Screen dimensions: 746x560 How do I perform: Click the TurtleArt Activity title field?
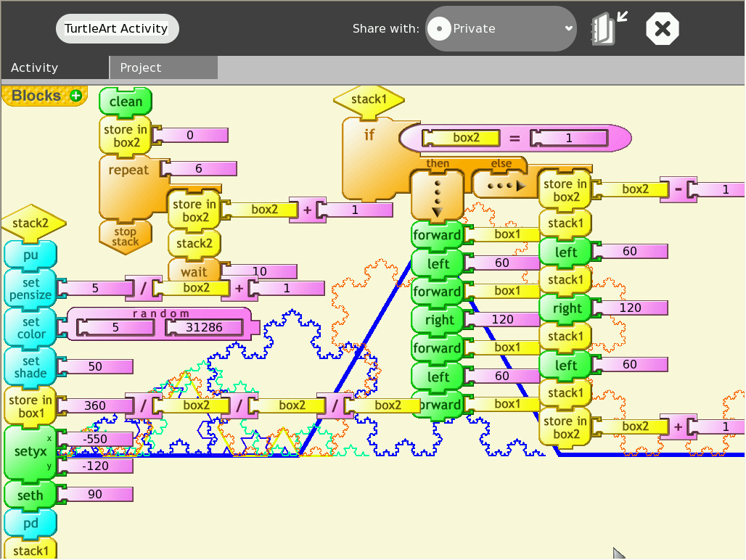click(x=117, y=29)
